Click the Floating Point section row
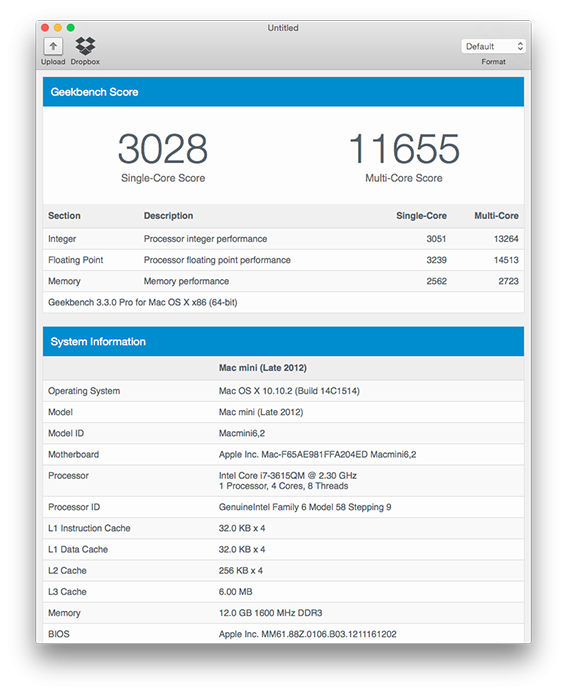This screenshot has height=695, width=567. pos(283,260)
